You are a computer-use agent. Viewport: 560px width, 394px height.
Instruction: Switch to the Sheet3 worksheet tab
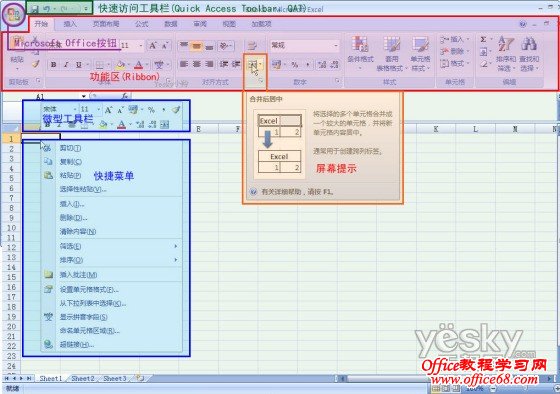click(115, 378)
